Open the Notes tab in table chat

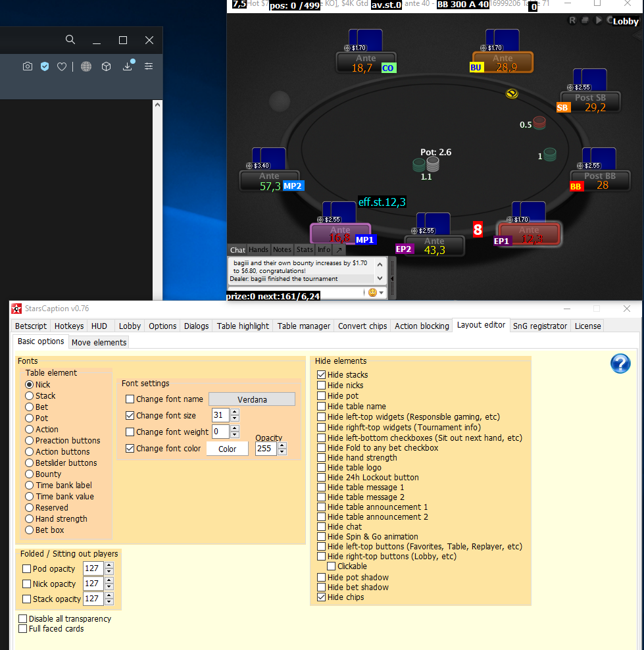[282, 249]
